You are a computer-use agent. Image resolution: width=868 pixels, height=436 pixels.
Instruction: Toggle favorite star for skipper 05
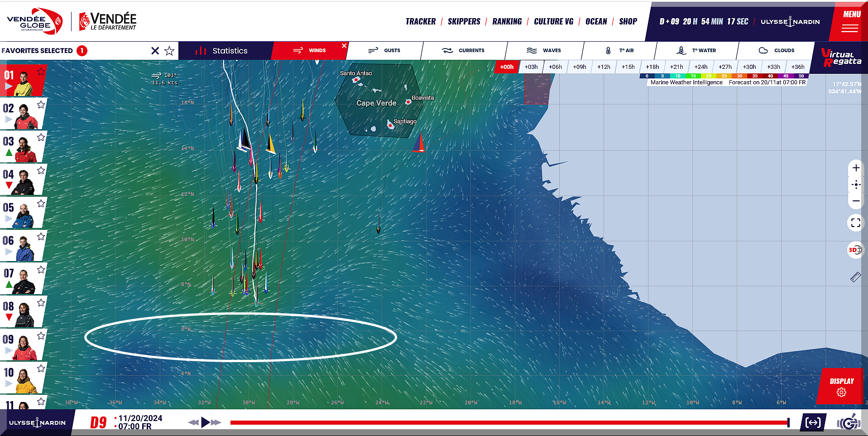pyautogui.click(x=41, y=203)
